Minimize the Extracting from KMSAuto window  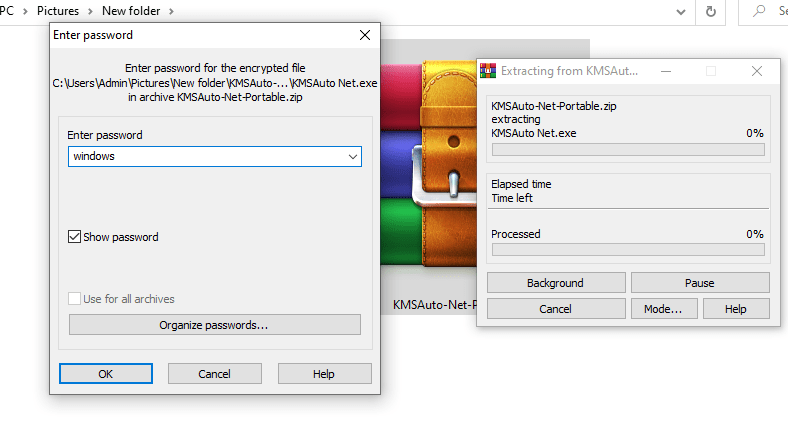pos(666,71)
